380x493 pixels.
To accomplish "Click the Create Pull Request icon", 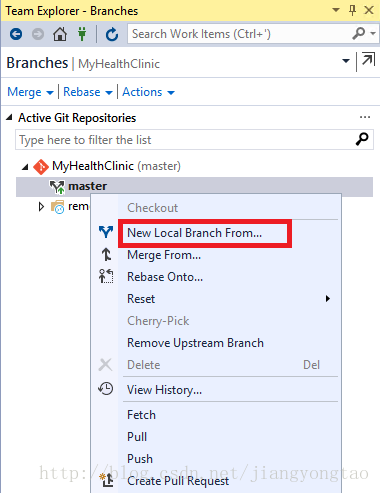I will click(x=107, y=480).
